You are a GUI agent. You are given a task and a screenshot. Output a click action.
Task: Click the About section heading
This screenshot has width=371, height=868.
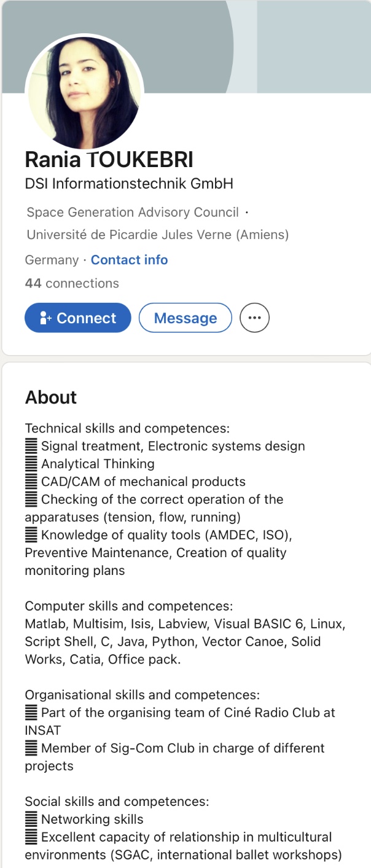pyautogui.click(x=51, y=397)
